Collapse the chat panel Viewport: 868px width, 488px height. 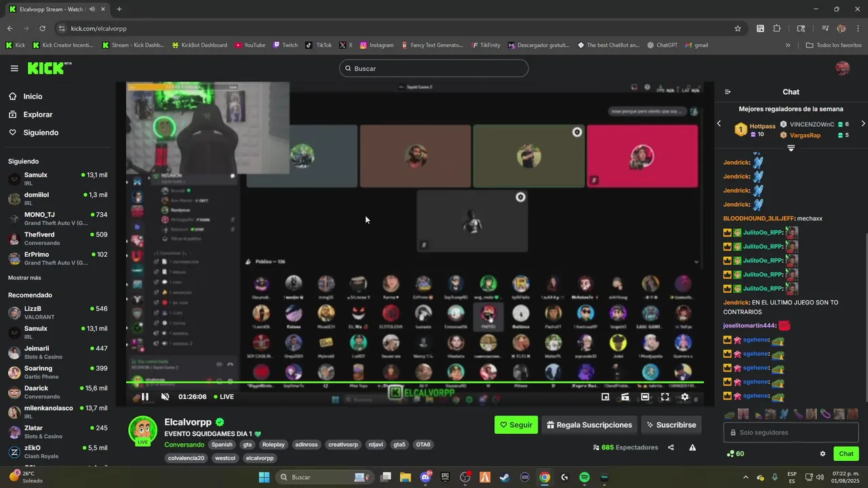point(728,92)
